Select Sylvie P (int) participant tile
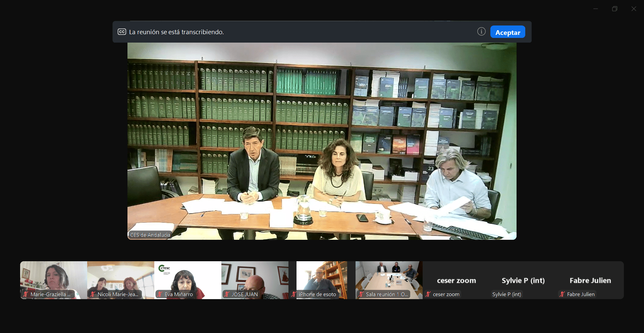Screen dimensions: 644x333 click(523, 280)
